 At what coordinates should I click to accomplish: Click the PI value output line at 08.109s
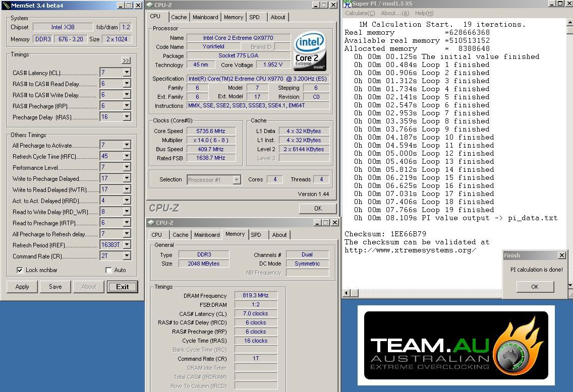455,218
